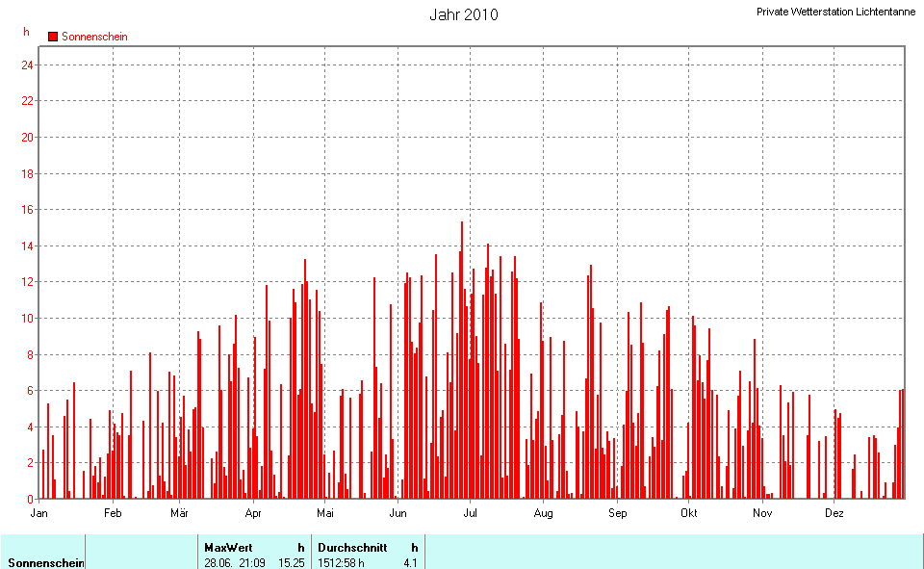Click the tallest bar in late June
924x569 pixels.
(462, 366)
